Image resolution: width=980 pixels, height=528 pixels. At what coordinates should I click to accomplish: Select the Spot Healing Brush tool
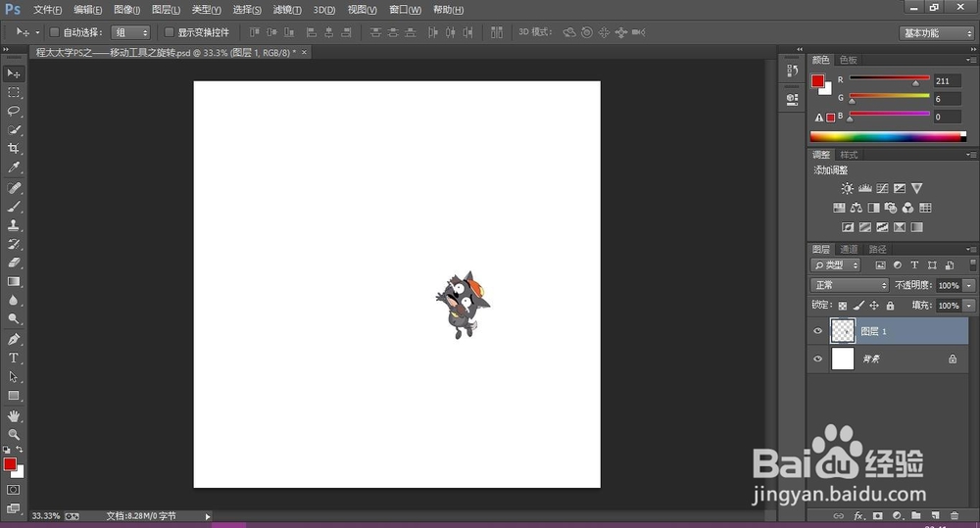click(13, 188)
